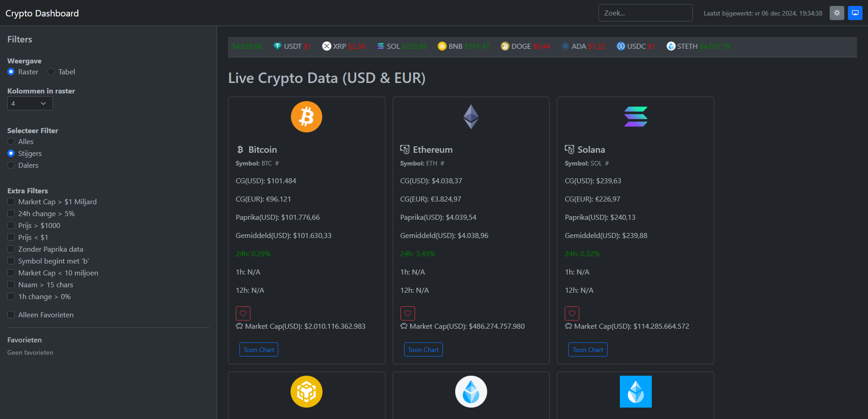Toggle Alleen Favorieten checkbox
This screenshot has width=868, height=419.
pos(11,315)
